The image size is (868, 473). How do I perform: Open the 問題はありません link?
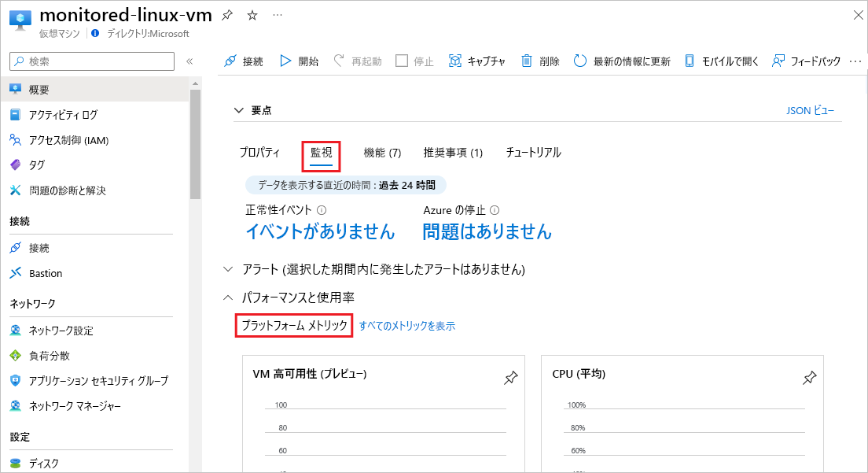(487, 231)
